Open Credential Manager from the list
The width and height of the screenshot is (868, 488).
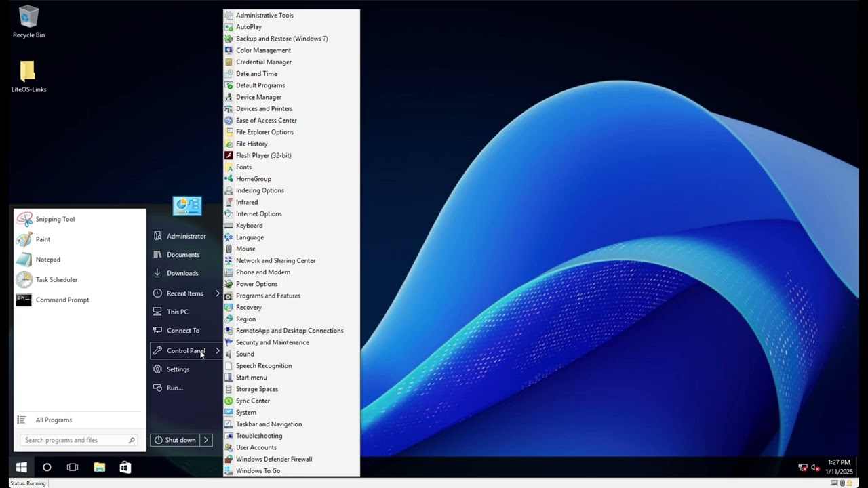click(292, 62)
